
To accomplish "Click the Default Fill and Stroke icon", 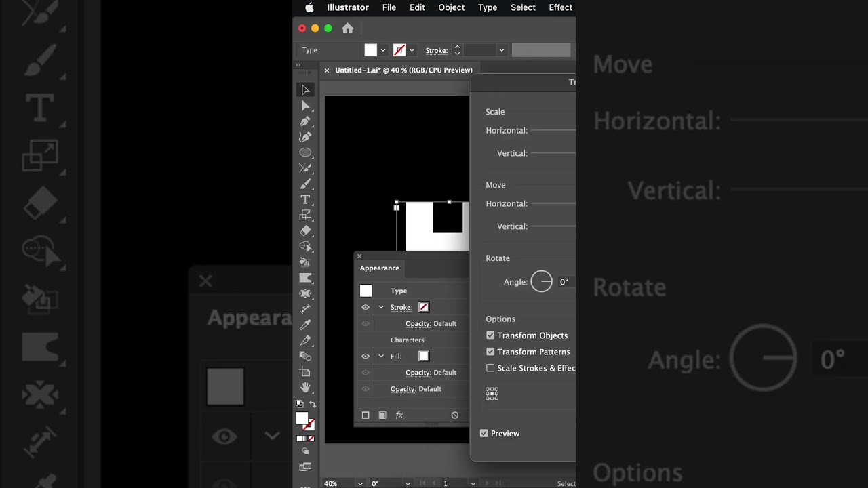I will pos(299,403).
